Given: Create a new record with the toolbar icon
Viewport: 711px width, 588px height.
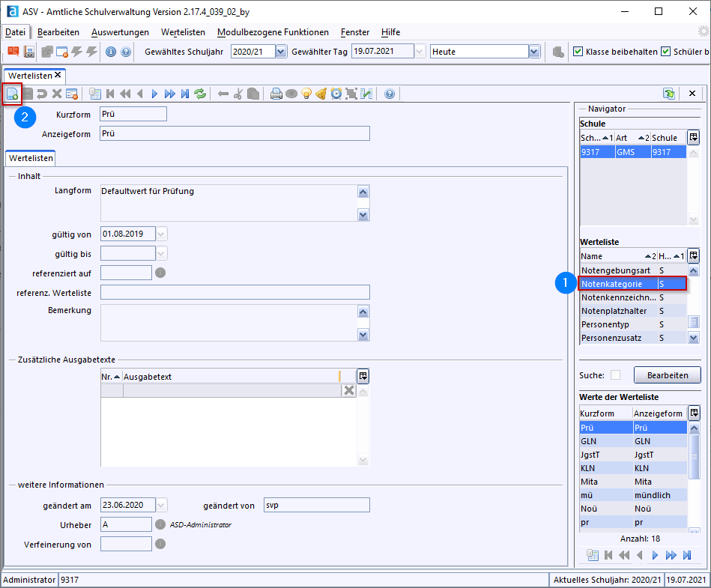Looking at the screenshot, I should pyautogui.click(x=12, y=94).
